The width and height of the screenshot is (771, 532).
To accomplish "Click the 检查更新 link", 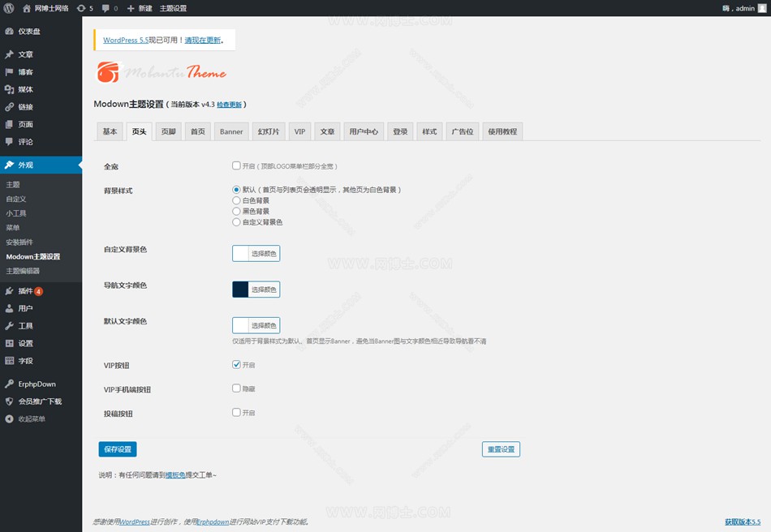I will pos(229,105).
